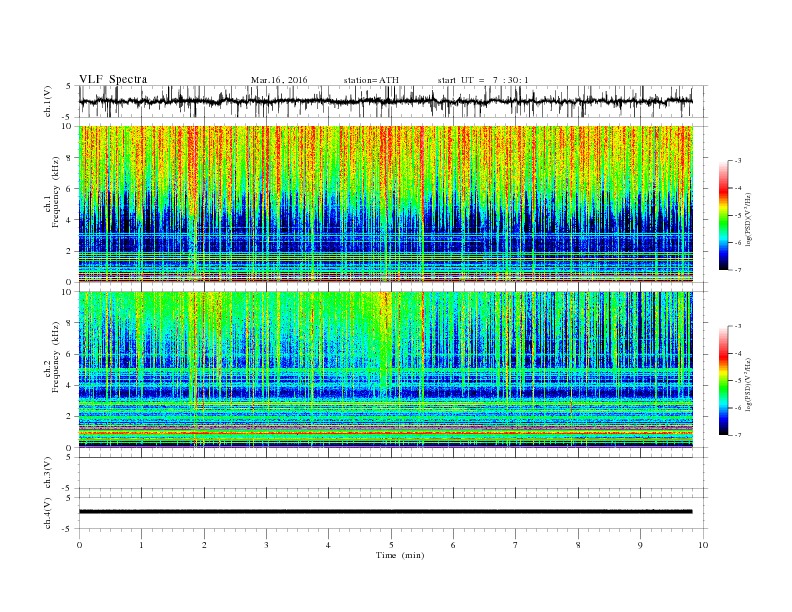792x612 pixels.
Task: Click the ch.4 flat waveform trace
Action: 386,512
